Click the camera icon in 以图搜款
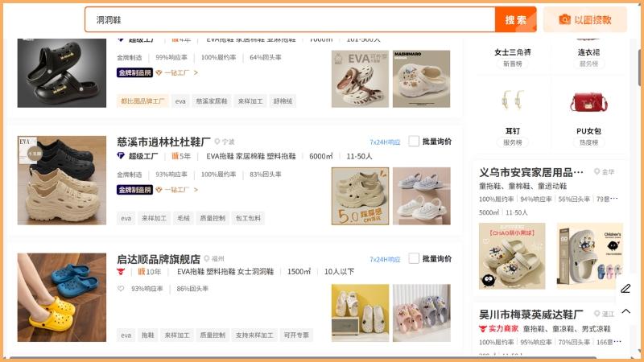Image resolution: width=644 pixels, height=362 pixels. coord(565,19)
